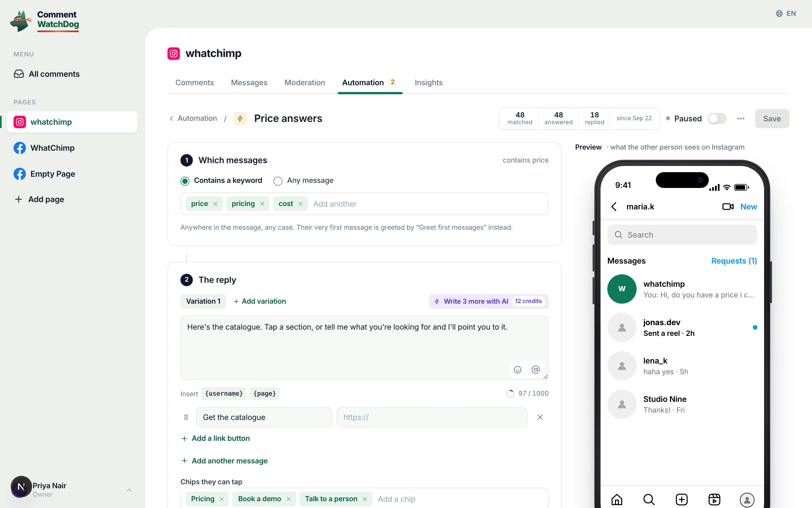This screenshot has width=812, height=508.
Task: Click the Add a chip field
Action: click(x=461, y=499)
